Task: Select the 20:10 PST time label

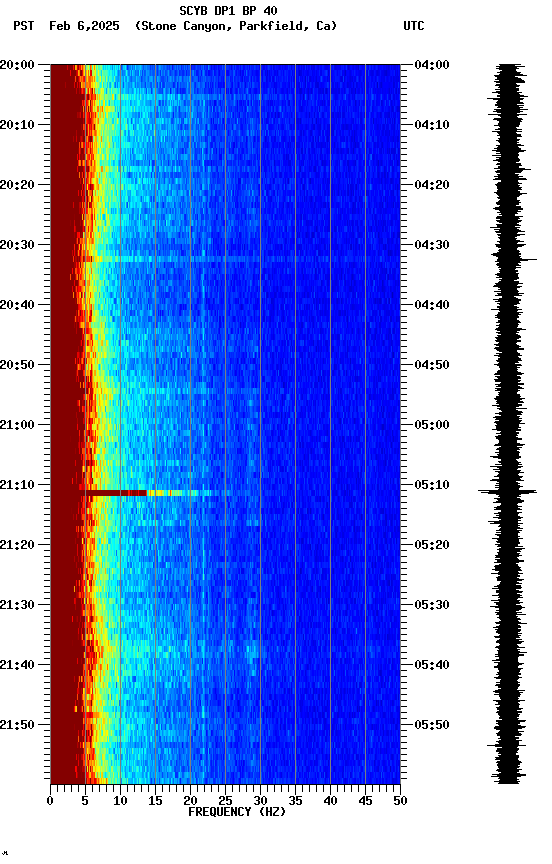Action: pyautogui.click(x=17, y=125)
